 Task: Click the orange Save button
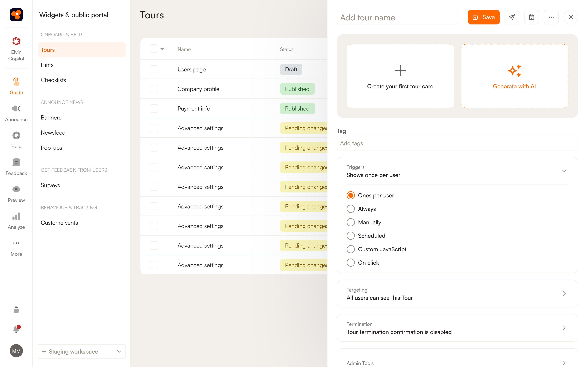point(483,17)
